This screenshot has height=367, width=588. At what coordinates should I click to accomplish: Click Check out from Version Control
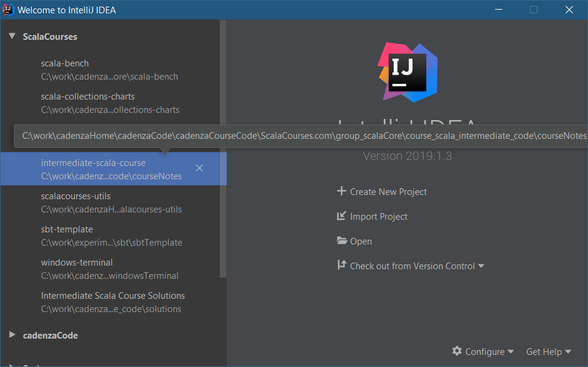(412, 266)
